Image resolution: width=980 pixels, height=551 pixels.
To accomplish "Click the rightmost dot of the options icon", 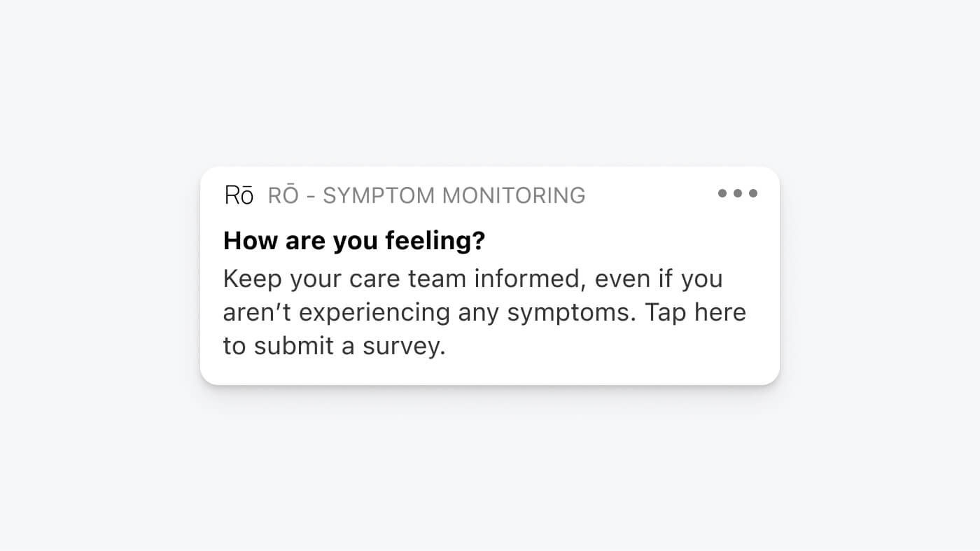I will coord(753,193).
